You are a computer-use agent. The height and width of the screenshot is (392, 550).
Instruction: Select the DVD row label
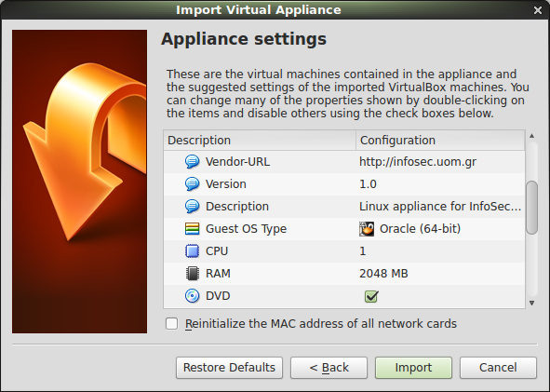point(218,296)
